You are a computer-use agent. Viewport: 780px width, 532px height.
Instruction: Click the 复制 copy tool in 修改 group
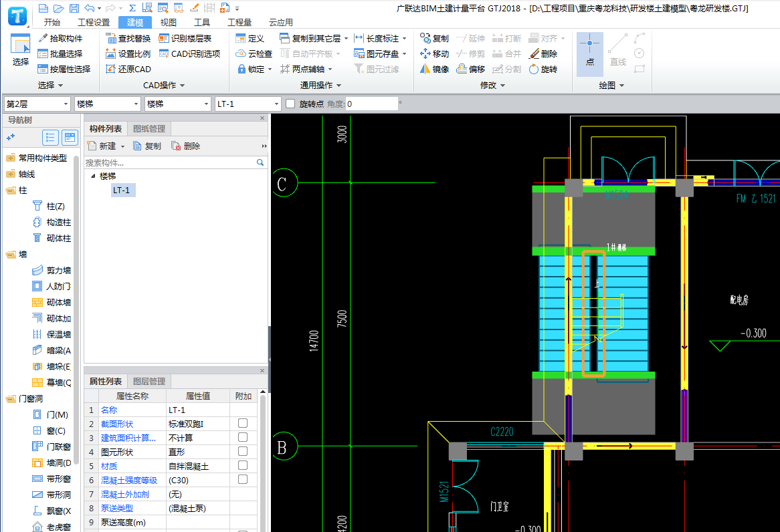(434, 38)
